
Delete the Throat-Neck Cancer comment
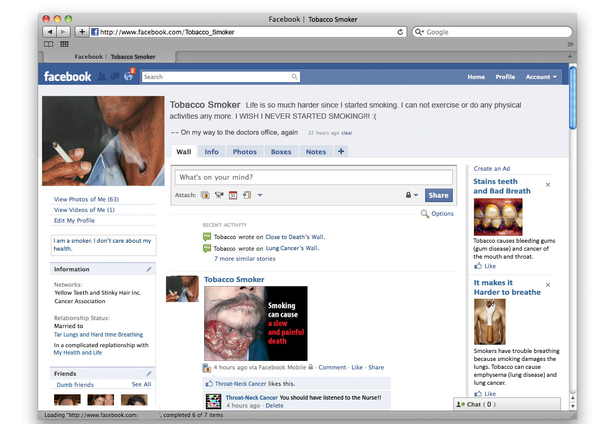coord(274,406)
